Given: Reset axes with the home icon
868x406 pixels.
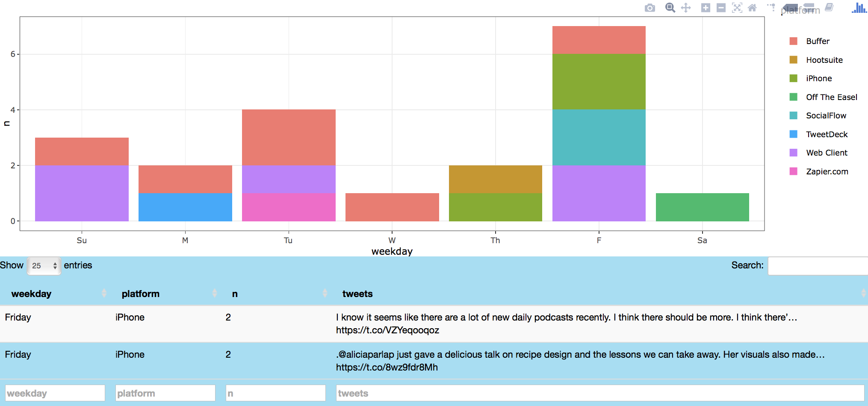Looking at the screenshot, I should pos(753,8).
